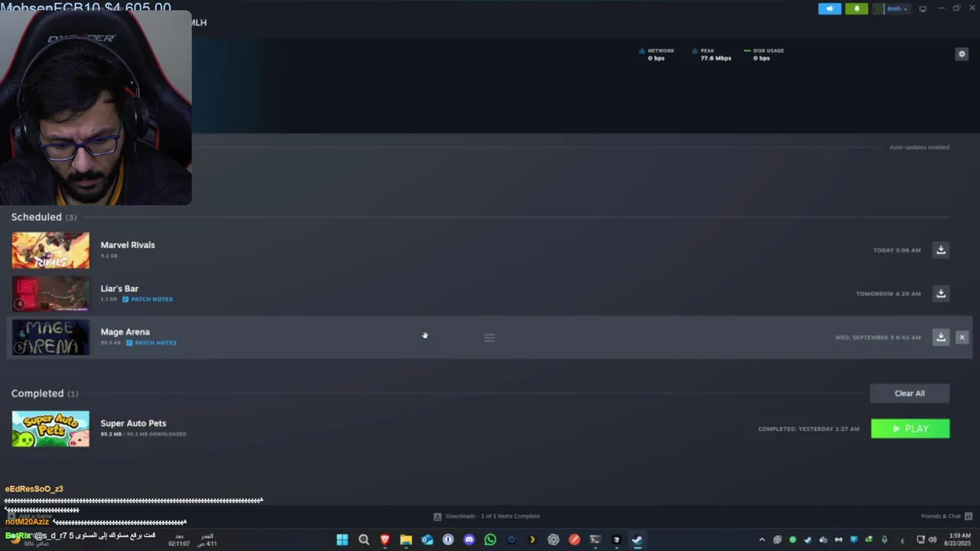Open File Explorer from taskbar

pyautogui.click(x=406, y=540)
